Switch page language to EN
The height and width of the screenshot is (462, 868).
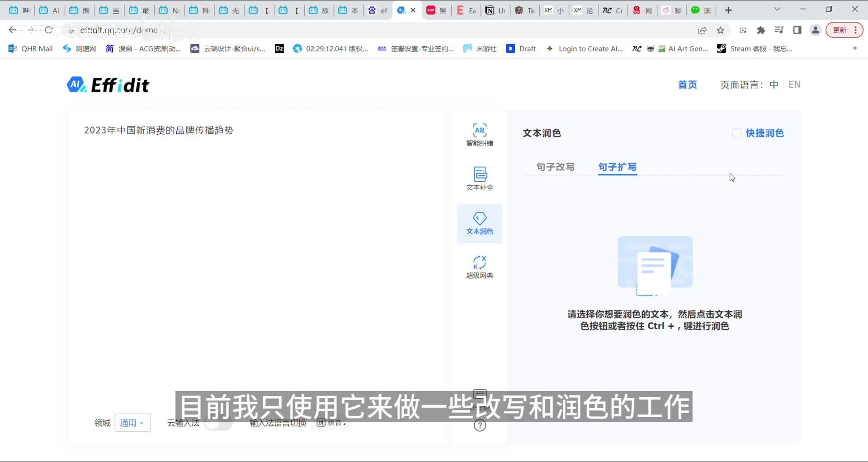[x=794, y=85]
